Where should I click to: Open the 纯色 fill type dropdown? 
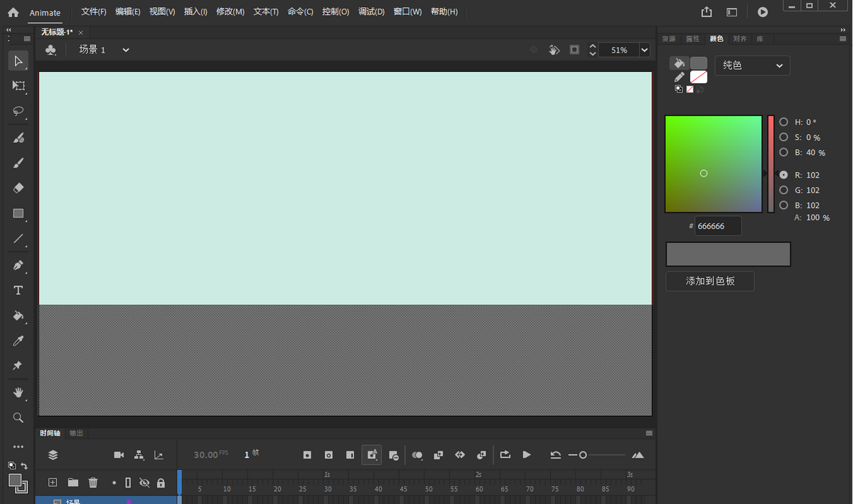[x=752, y=65]
